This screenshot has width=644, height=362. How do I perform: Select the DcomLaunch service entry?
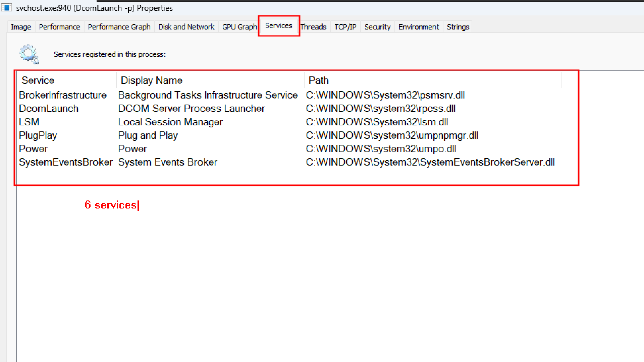[49, 109]
